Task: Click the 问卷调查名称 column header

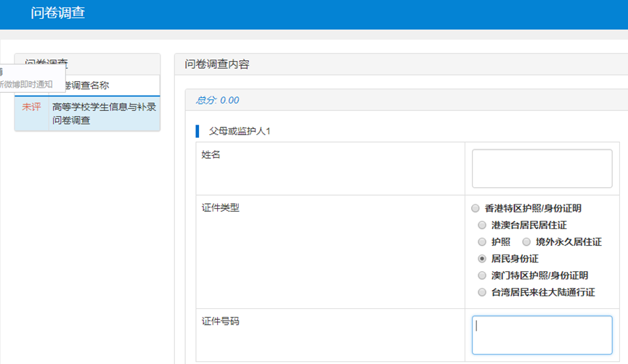Action: (102, 85)
